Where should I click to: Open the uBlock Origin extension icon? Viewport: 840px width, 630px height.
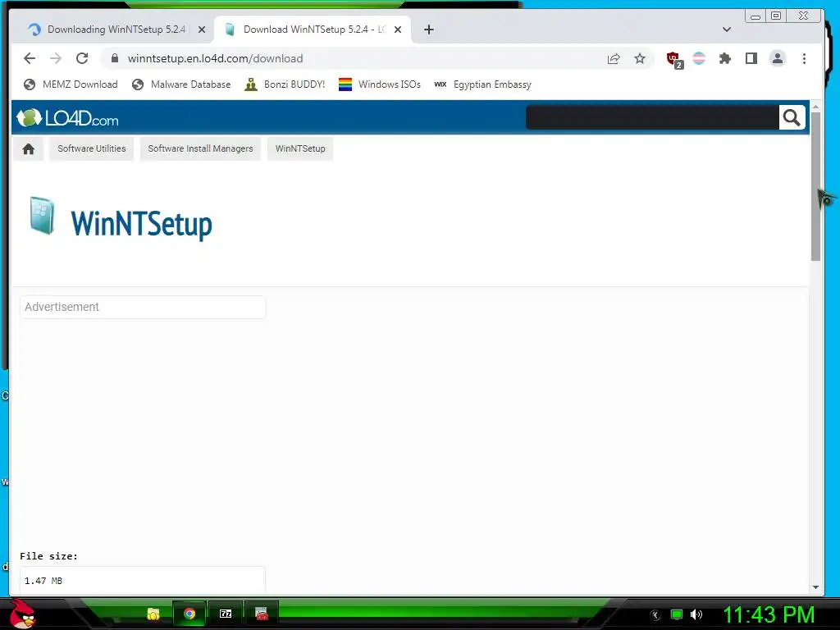click(x=674, y=59)
